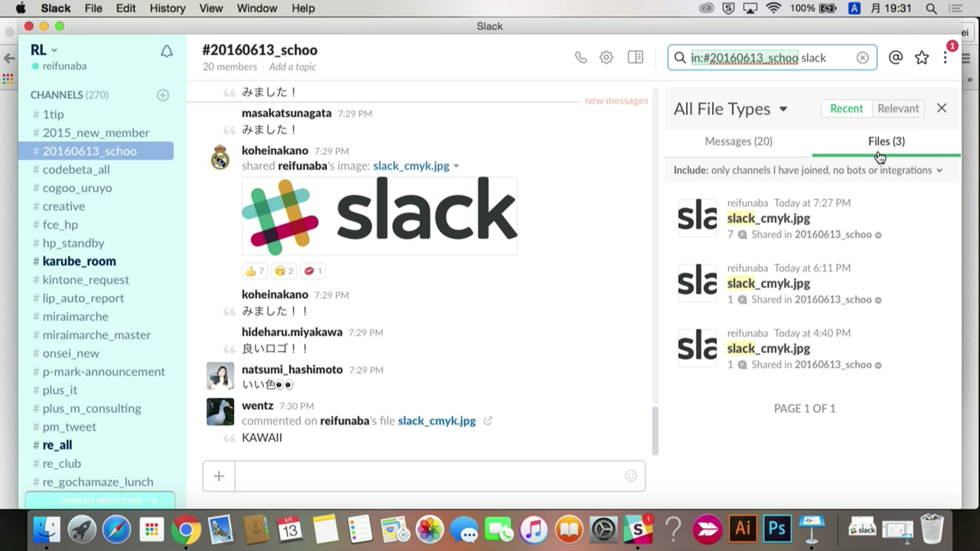Open the View menu

[x=211, y=8]
